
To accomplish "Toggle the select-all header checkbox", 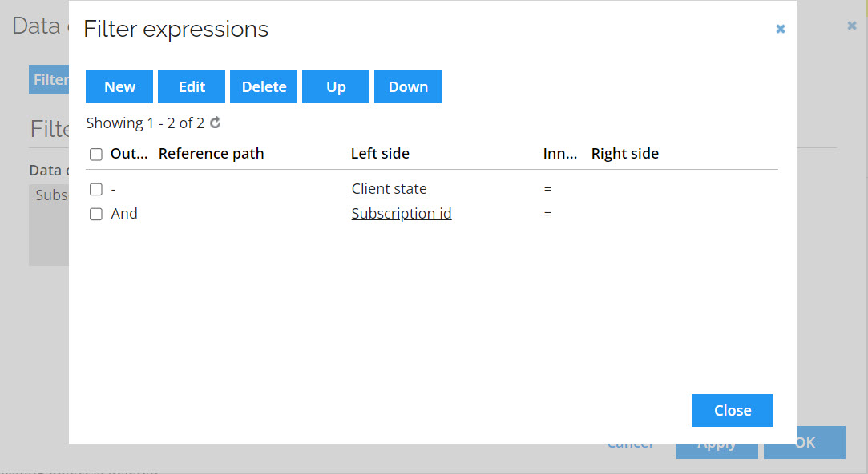I will (95, 154).
